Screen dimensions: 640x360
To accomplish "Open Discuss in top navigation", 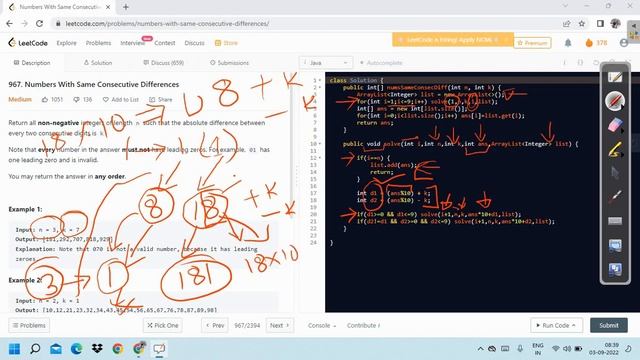I will [194, 43].
